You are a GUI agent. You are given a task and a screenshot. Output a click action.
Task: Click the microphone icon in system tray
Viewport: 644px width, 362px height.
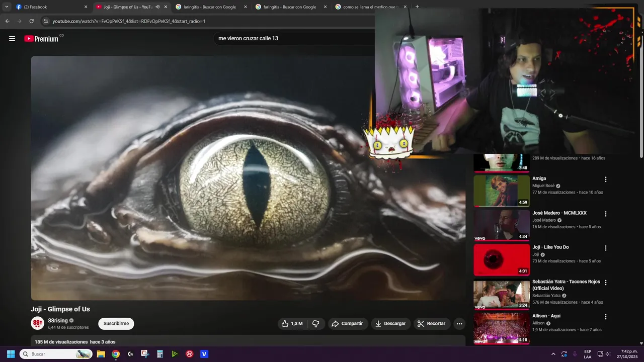pyautogui.click(x=575, y=354)
